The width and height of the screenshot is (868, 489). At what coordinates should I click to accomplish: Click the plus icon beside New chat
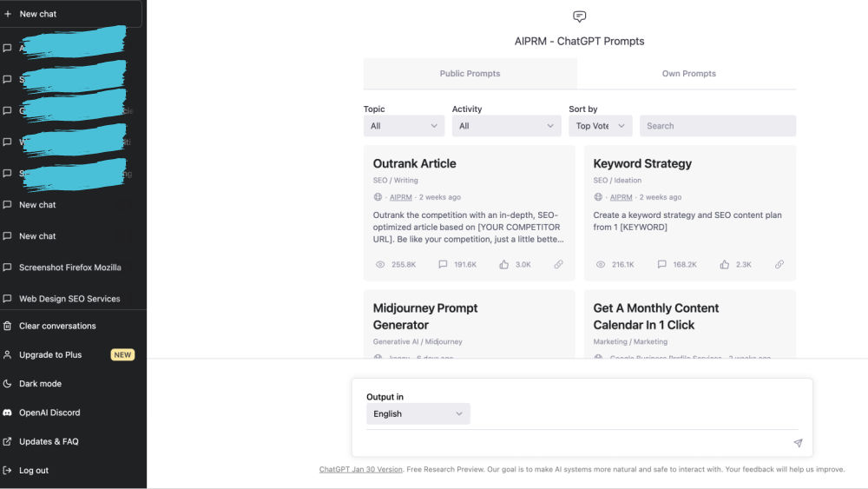click(x=8, y=14)
